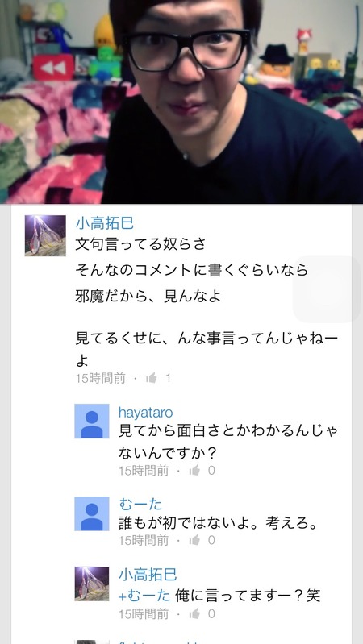363x644 pixels.
Task: Tap the 15時間前 timestamp on hayataro's reply
Action: click(144, 470)
